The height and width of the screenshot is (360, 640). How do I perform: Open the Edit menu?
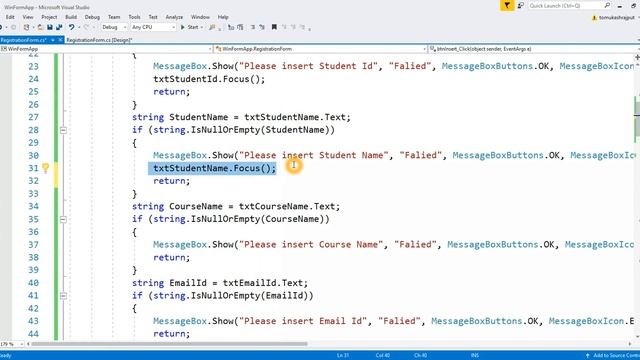click(x=10, y=17)
